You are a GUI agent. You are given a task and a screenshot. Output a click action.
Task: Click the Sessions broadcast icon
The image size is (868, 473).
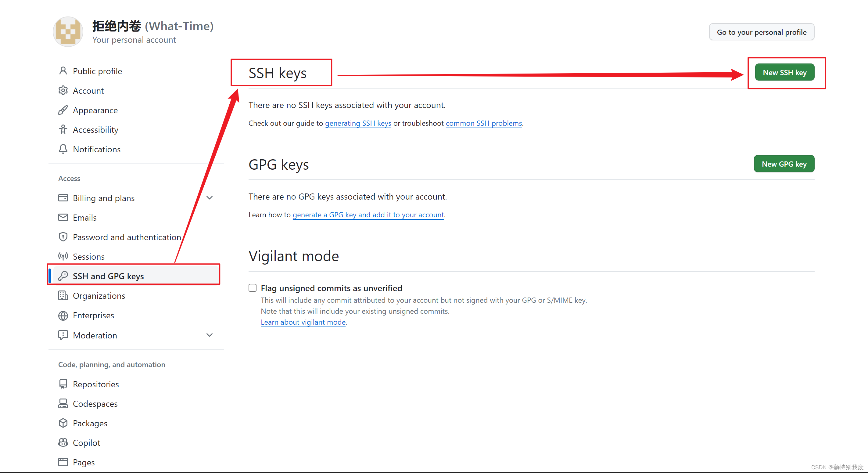(x=63, y=256)
